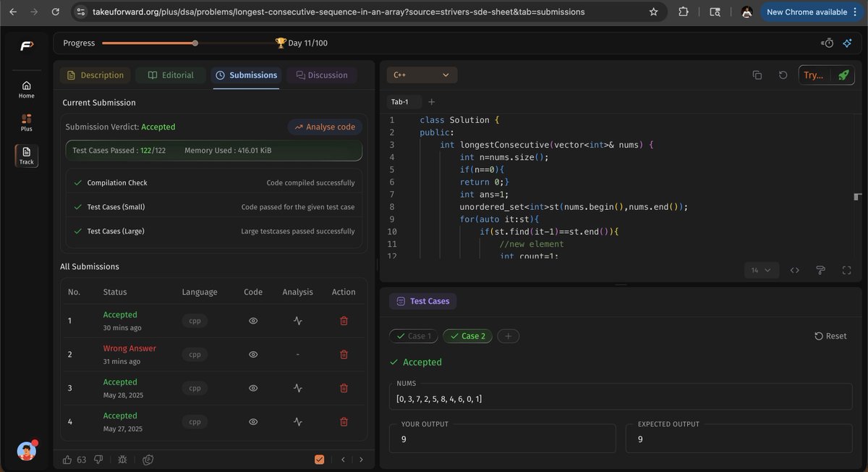
Task: Go to the previous problem arrow
Action: tap(344, 459)
